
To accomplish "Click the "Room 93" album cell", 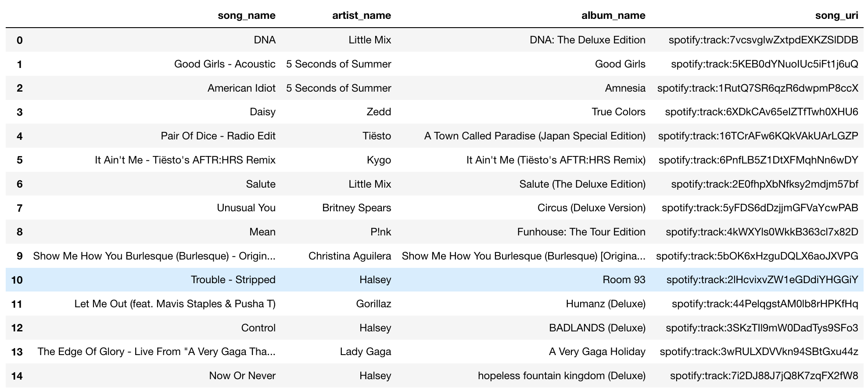I will (x=624, y=280).
